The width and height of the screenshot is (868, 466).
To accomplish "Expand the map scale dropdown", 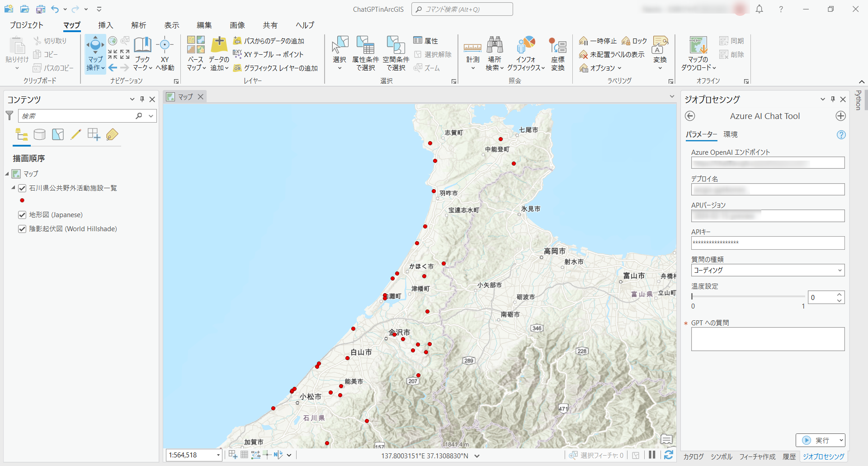I will [x=218, y=455].
